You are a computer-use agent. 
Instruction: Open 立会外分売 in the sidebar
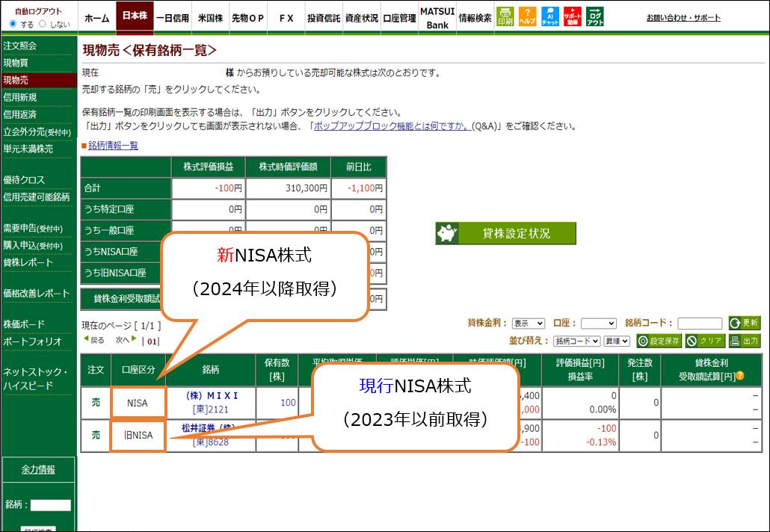(38, 132)
